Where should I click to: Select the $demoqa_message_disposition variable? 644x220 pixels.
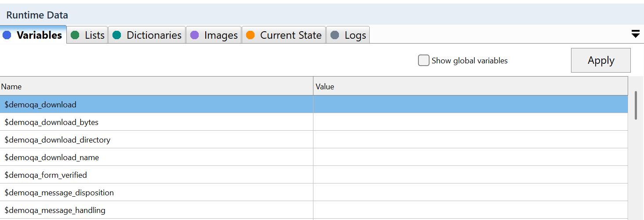156,192
